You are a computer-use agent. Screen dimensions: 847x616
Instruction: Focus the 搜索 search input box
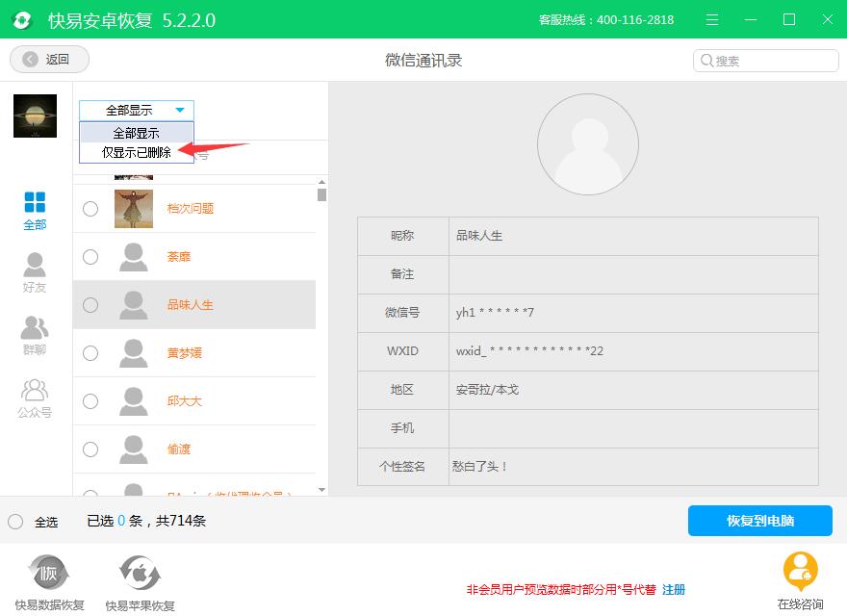[765, 61]
